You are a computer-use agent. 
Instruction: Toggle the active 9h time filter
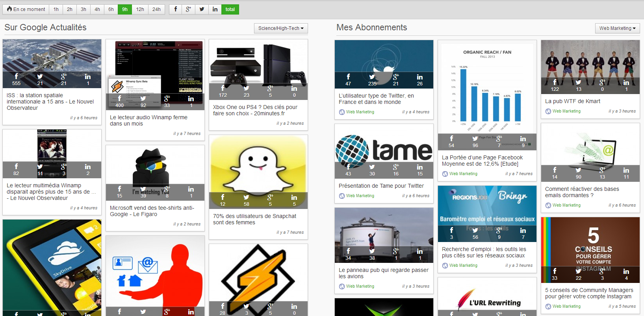point(125,9)
